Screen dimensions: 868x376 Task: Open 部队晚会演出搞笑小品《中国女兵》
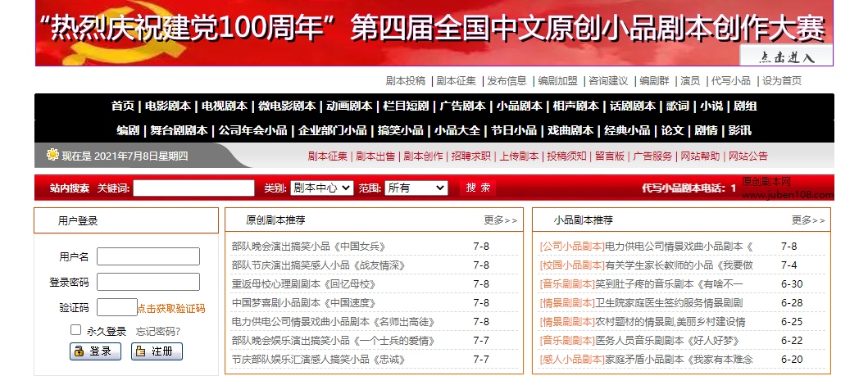(308, 246)
